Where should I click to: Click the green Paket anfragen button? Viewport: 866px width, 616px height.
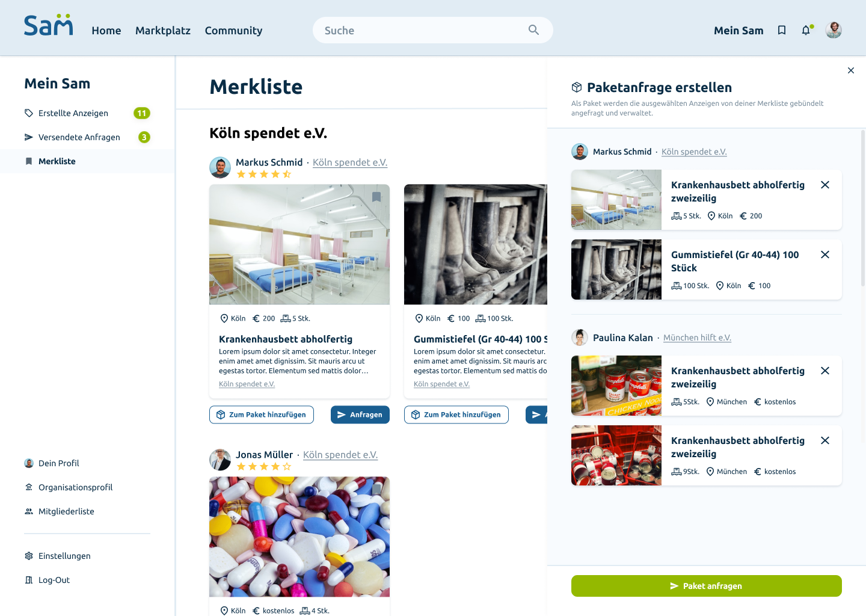[x=707, y=586]
